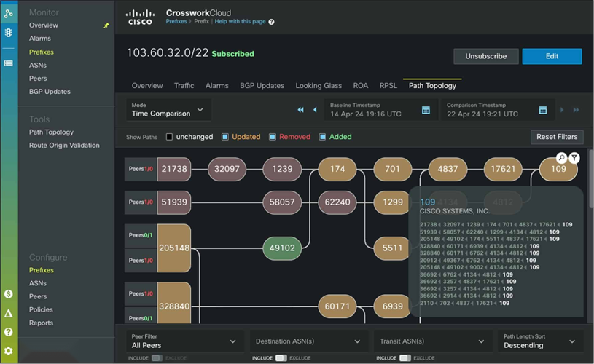Click the help question mark in left sidebar
The height and width of the screenshot is (364, 594).
9,332
